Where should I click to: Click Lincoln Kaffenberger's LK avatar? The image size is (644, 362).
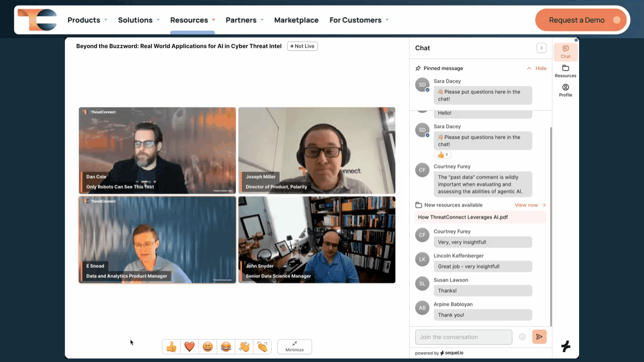pos(422,259)
